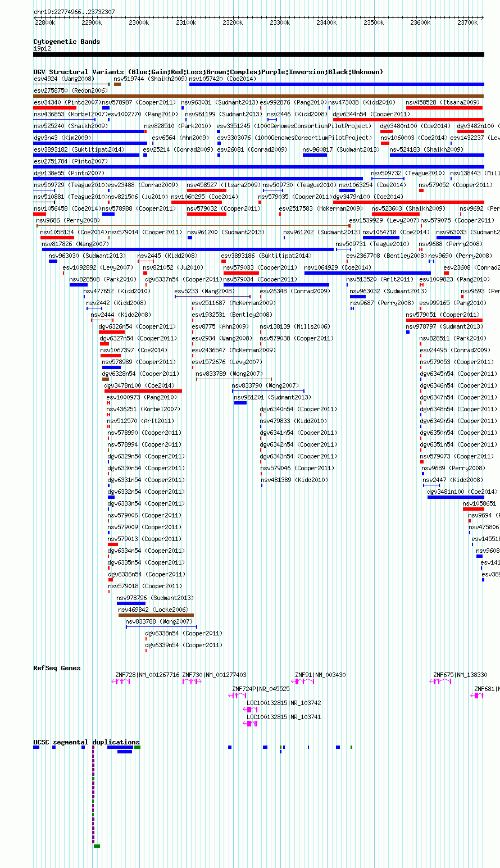
Task: Select variant nsv1060295 (Coe2014)
Action: click(204, 197)
